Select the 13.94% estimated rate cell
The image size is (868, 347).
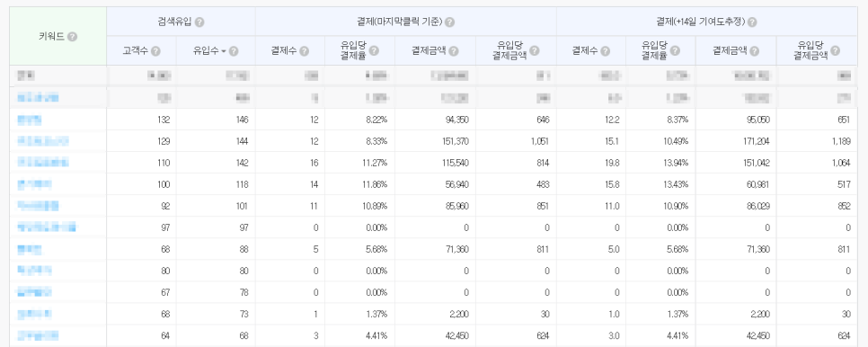click(x=661, y=163)
